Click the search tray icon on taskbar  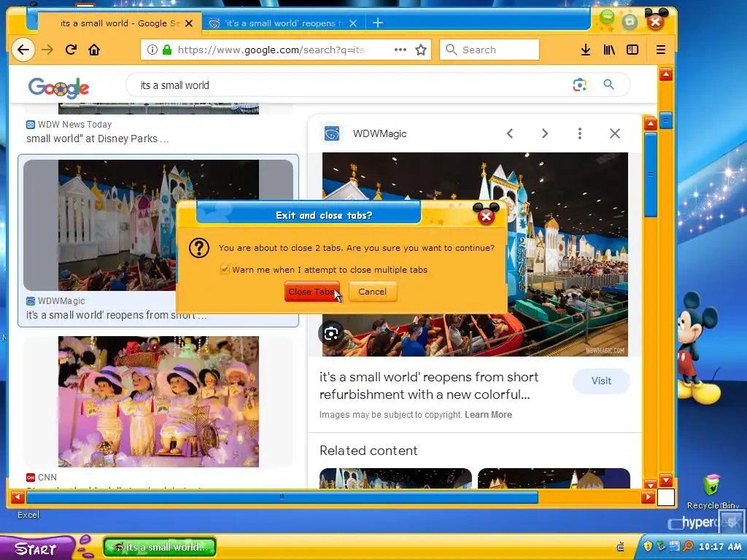tap(687, 546)
